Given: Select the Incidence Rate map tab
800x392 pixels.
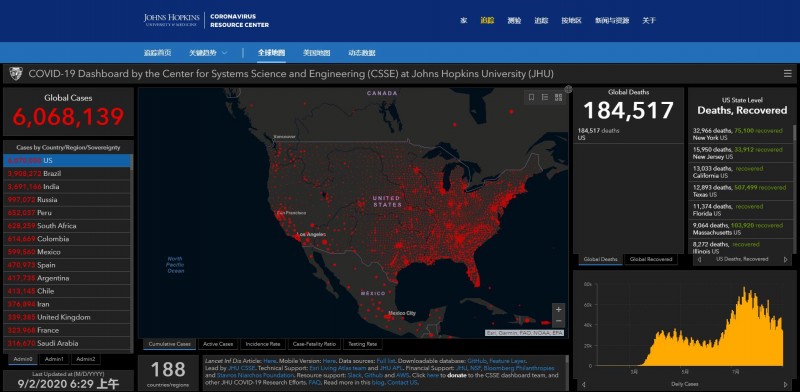Looking at the screenshot, I should pos(263,344).
